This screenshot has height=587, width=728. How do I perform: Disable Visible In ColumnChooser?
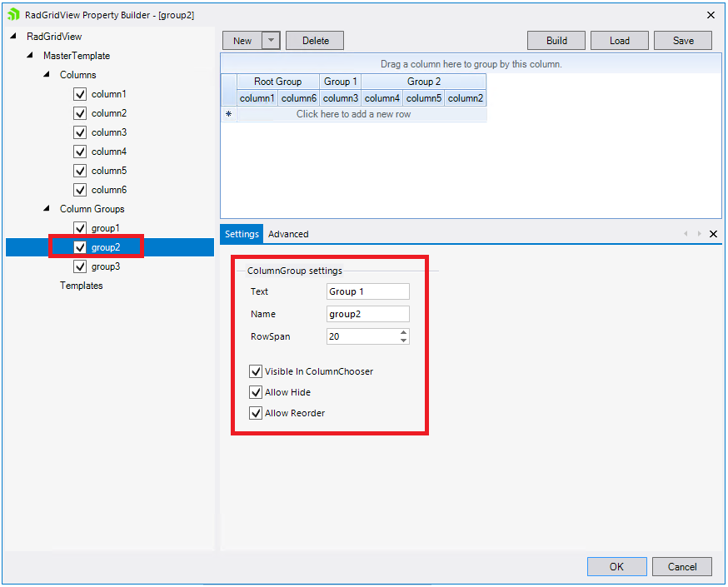pyautogui.click(x=255, y=371)
